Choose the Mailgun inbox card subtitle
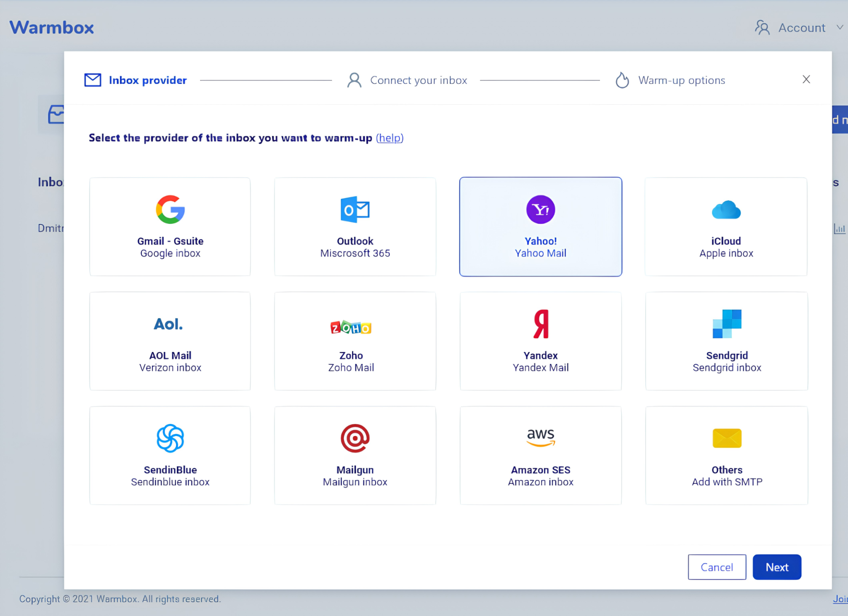The image size is (848, 616). (x=355, y=482)
